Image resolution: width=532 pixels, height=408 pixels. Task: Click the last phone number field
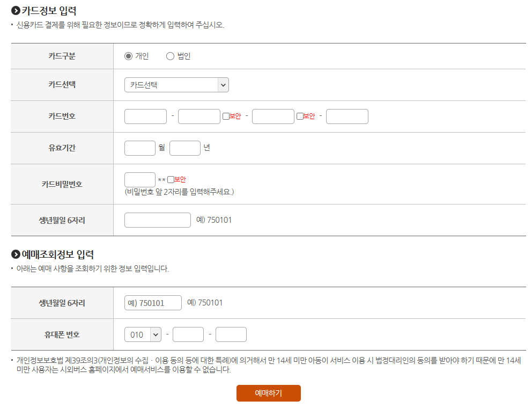point(231,334)
